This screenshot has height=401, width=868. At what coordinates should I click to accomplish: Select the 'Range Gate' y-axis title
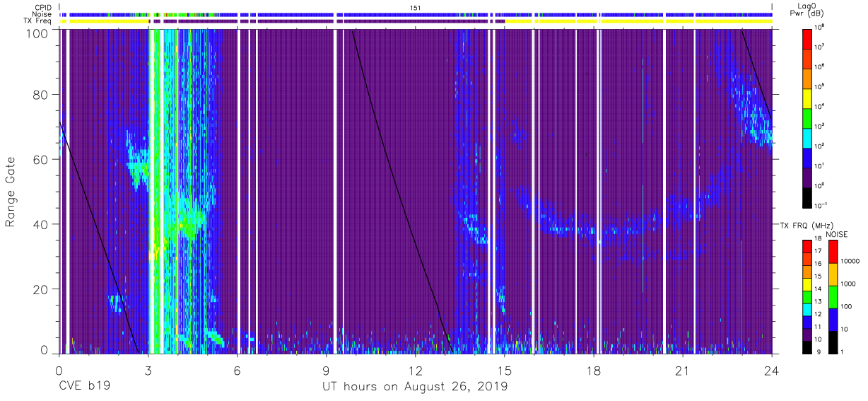pyautogui.click(x=11, y=191)
